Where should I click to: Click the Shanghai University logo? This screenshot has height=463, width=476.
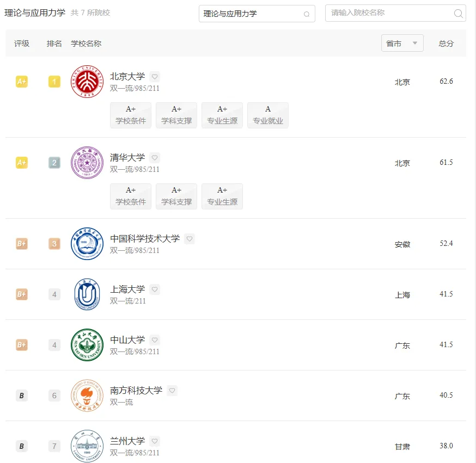point(87,294)
